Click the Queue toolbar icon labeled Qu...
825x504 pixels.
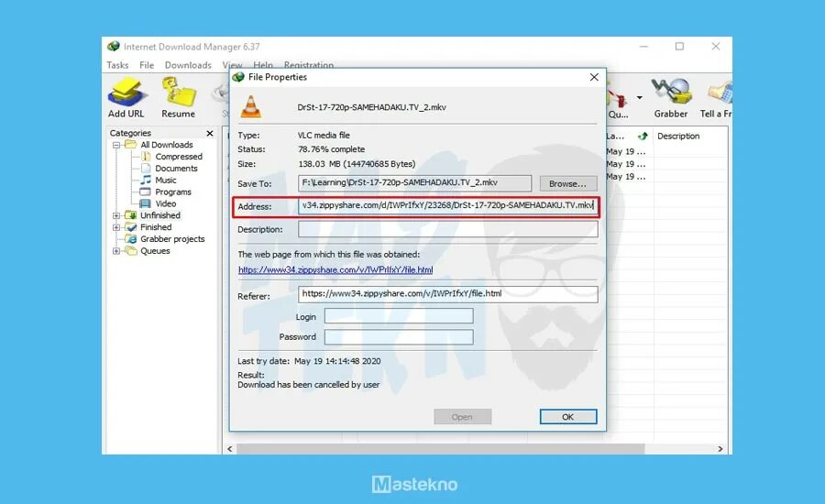pyautogui.click(x=618, y=100)
